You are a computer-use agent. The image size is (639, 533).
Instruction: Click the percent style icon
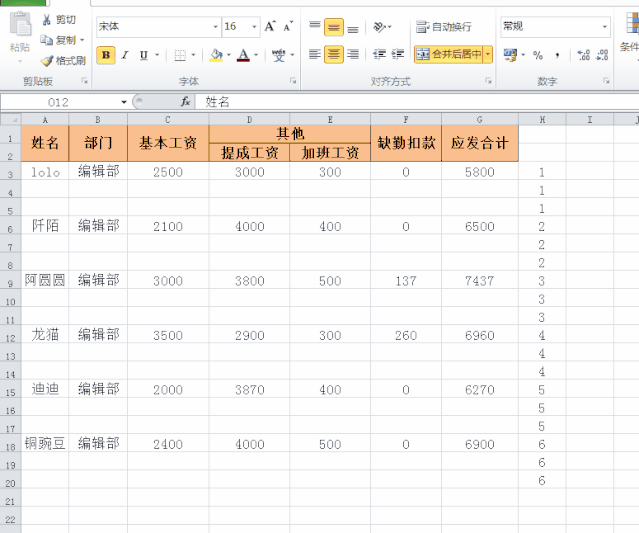(538, 55)
